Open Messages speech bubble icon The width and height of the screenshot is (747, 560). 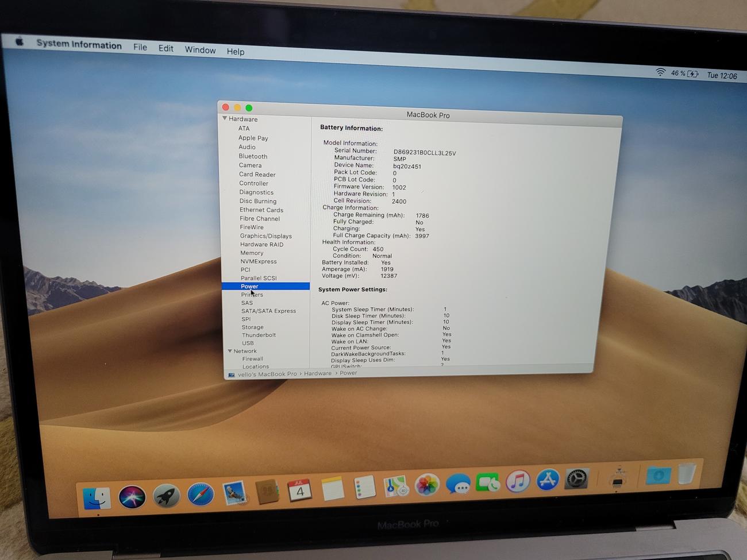(x=458, y=484)
